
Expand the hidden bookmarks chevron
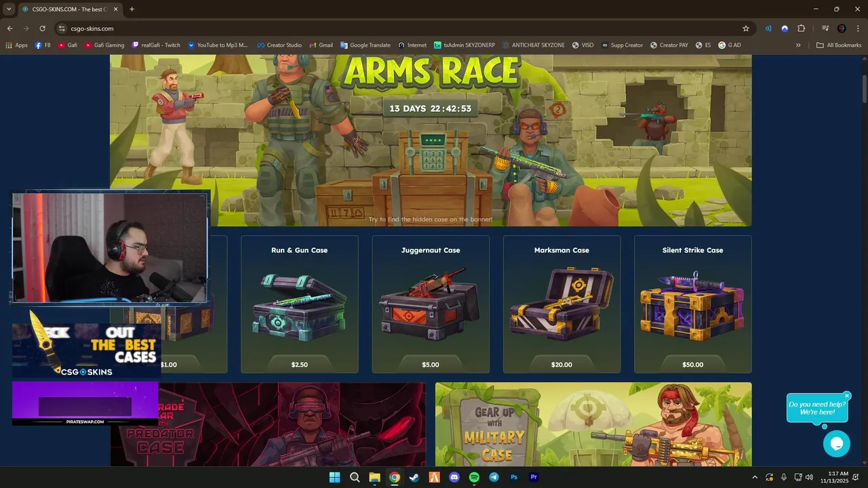[x=798, y=45]
